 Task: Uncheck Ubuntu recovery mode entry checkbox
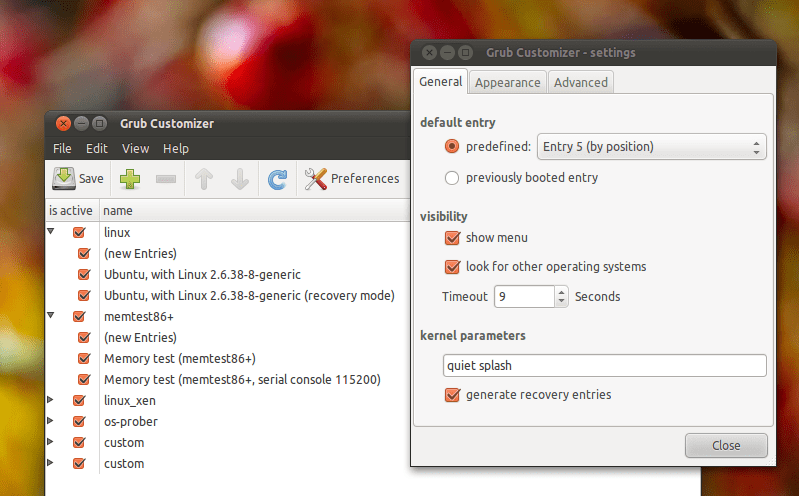tap(84, 295)
